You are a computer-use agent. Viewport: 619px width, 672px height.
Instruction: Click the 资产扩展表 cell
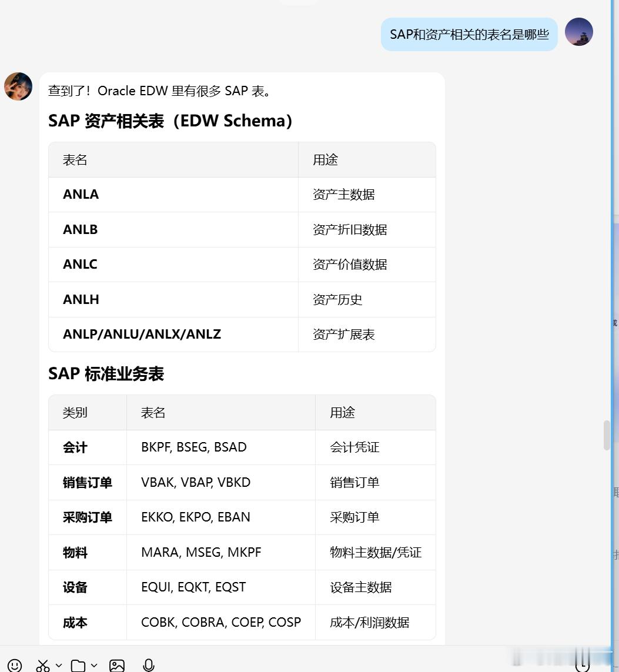(367, 335)
